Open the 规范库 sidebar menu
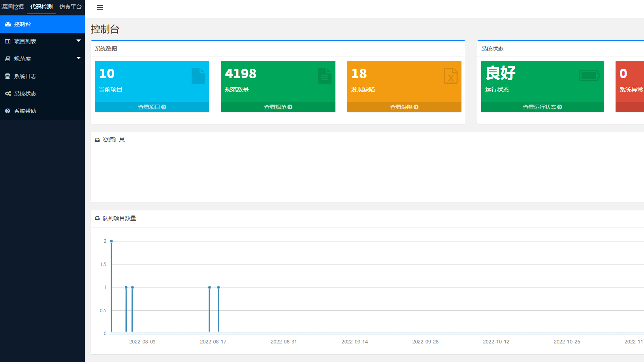 point(42,59)
